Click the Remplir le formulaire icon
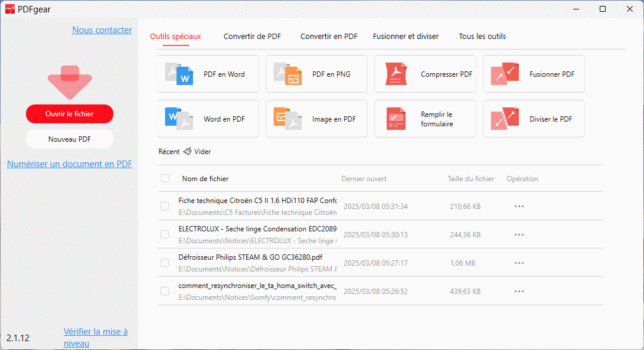This screenshot has height=350, width=644. (396, 119)
